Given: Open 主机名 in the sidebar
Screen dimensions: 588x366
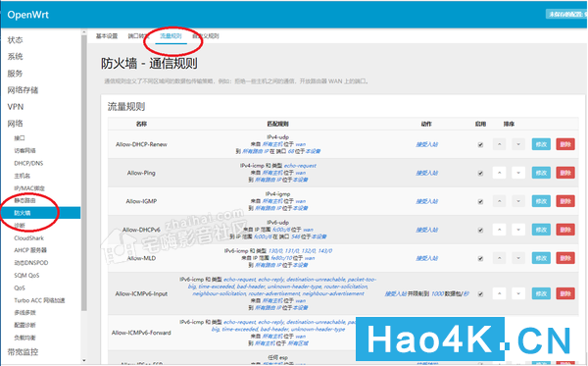Looking at the screenshot, I should [23, 176].
